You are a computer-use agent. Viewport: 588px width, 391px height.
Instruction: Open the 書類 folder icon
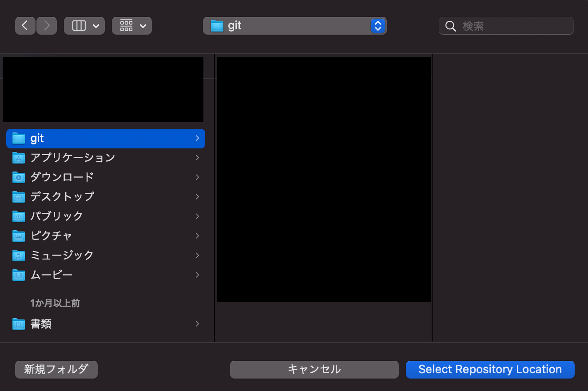[18, 324]
